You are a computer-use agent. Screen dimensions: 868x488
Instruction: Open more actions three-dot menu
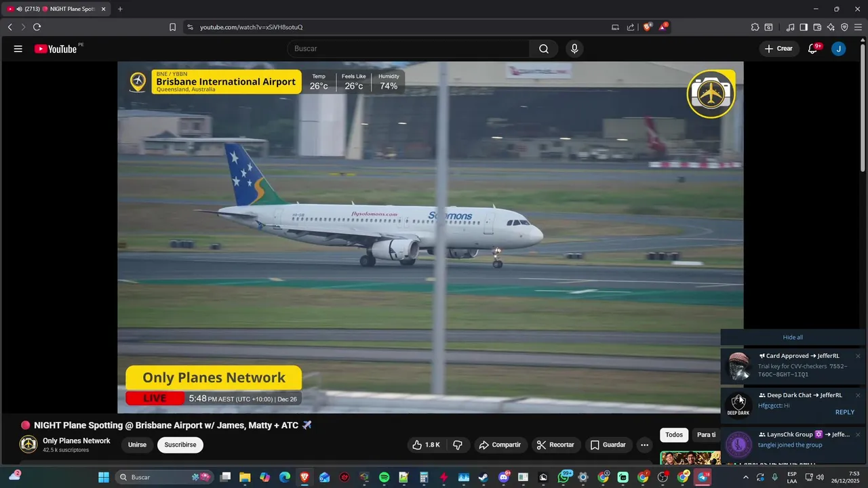[x=644, y=445]
